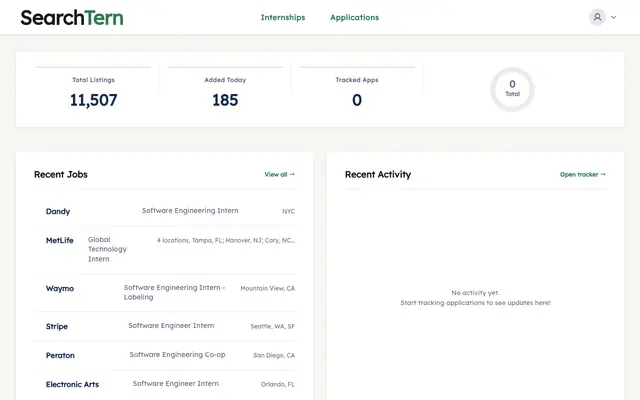Screen dimensions: 640x400
Task: Click the Tracked Apps 0 stat
Action: tap(357, 92)
